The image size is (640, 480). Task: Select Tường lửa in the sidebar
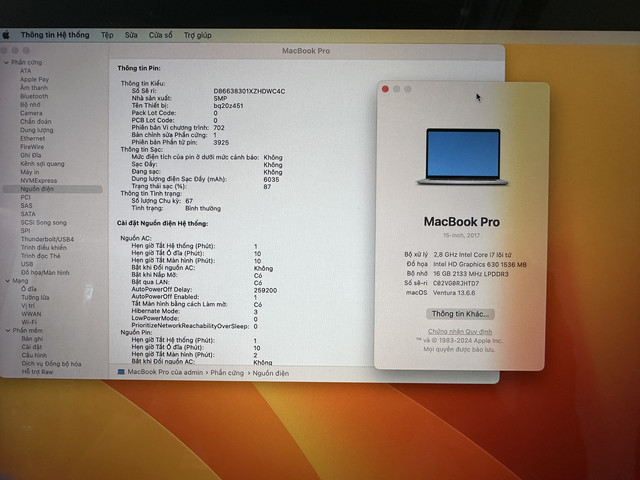(x=35, y=298)
